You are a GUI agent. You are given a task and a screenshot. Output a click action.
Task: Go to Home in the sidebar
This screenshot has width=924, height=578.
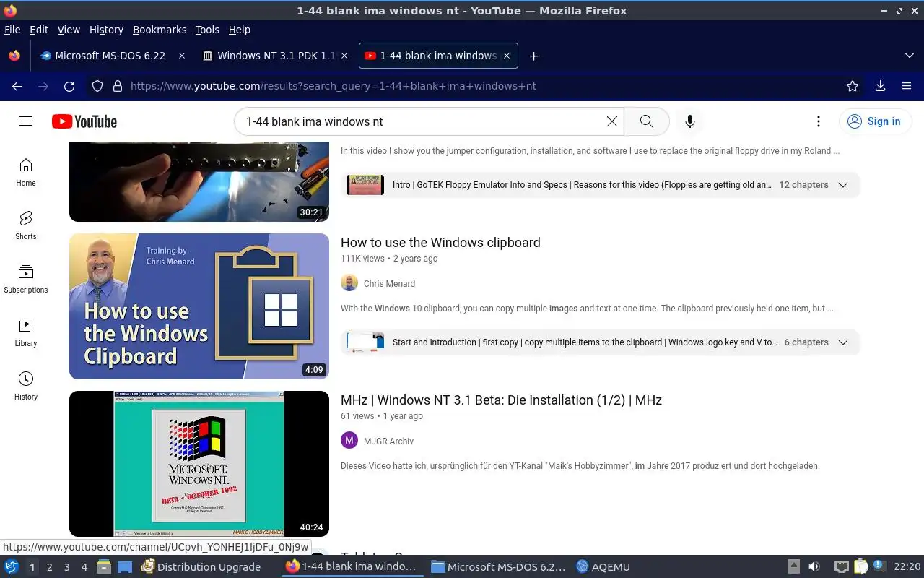pos(26,172)
